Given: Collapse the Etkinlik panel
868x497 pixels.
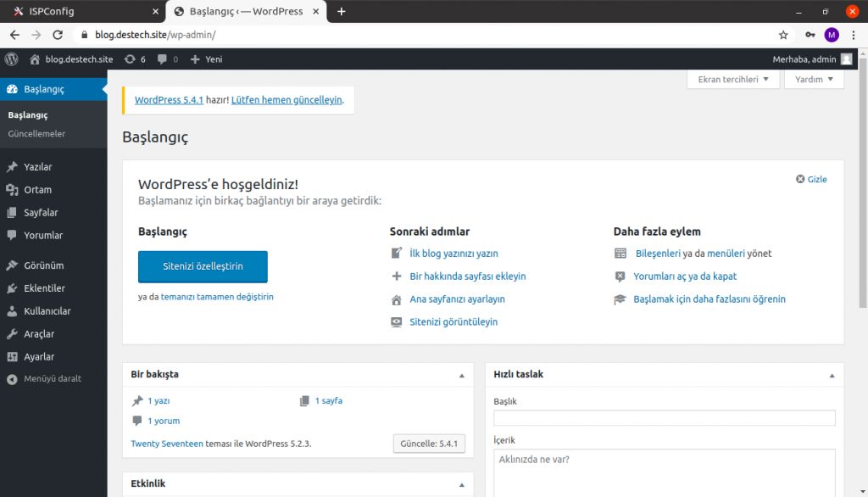Looking at the screenshot, I should [462, 484].
